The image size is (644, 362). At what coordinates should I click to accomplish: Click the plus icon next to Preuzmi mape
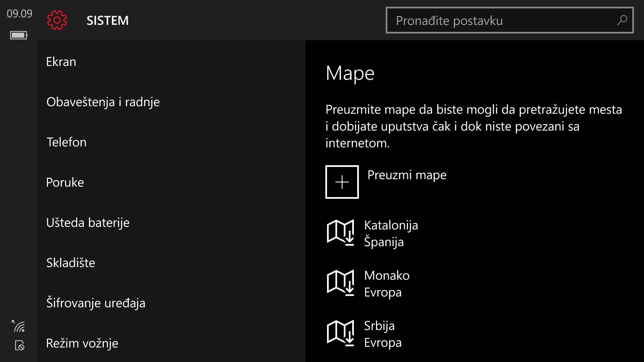tap(342, 182)
